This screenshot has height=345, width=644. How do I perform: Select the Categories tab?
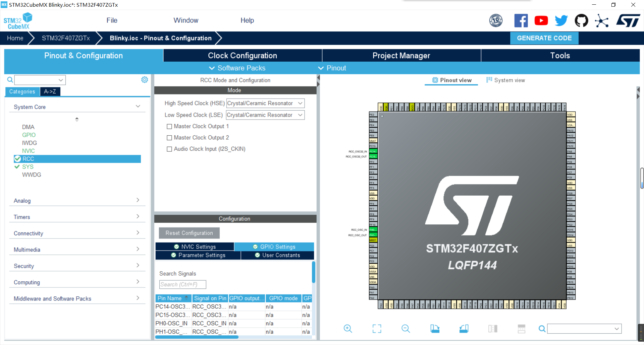coord(22,91)
